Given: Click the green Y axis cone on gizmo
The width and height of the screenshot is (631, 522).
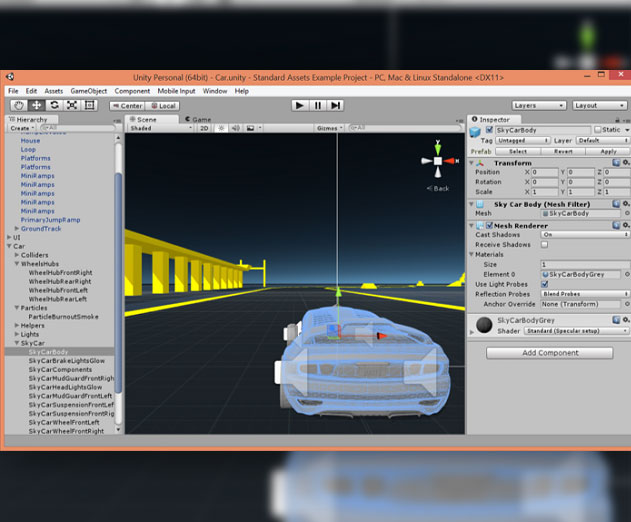Looking at the screenshot, I should coord(438,149).
